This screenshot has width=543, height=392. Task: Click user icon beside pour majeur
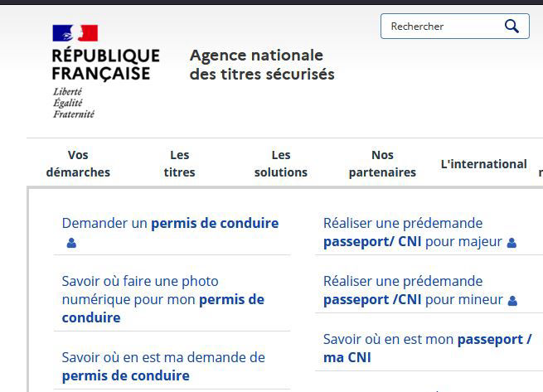[x=511, y=243]
